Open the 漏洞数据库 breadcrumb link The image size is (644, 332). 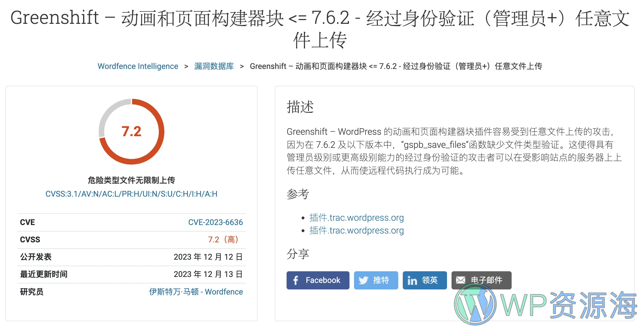[x=214, y=66]
